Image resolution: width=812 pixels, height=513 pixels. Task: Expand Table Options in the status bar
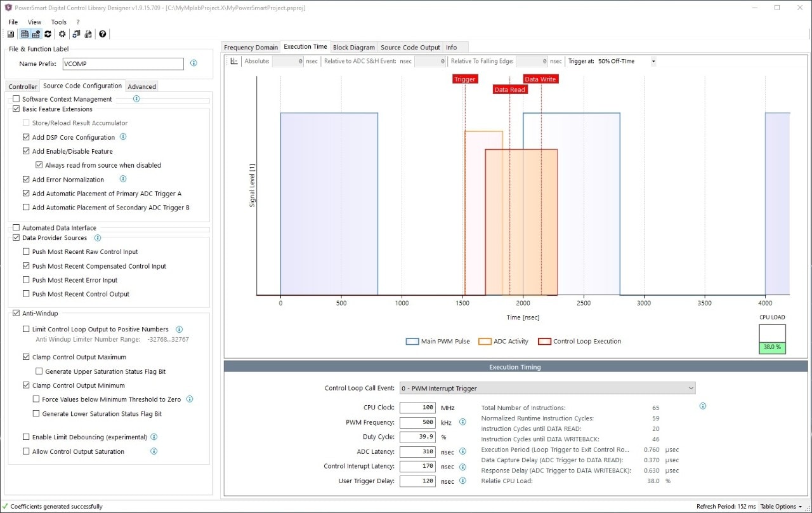[781, 507]
